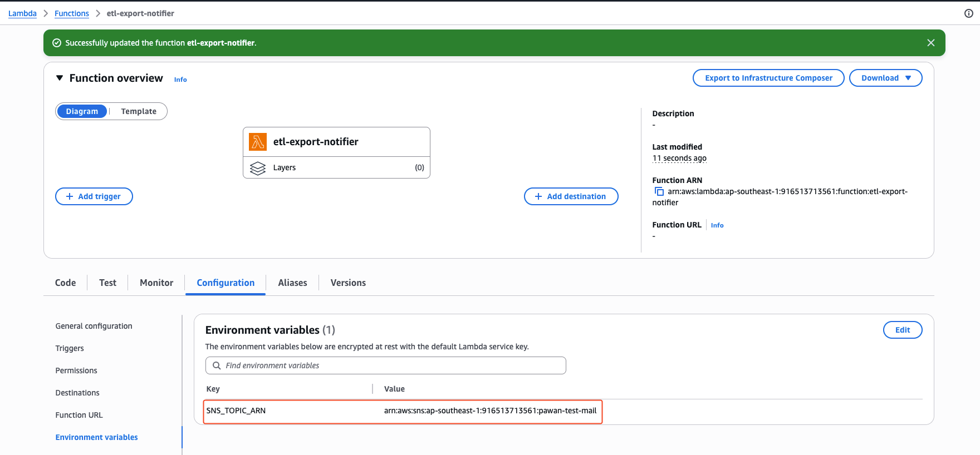Copy the Function ARN with copy icon
980x455 pixels.
tap(659, 191)
